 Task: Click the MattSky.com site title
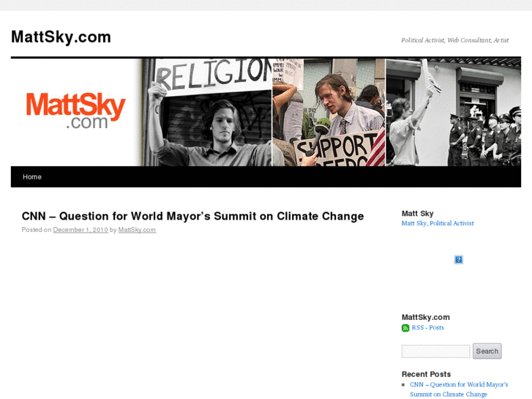pyautogui.click(x=61, y=37)
